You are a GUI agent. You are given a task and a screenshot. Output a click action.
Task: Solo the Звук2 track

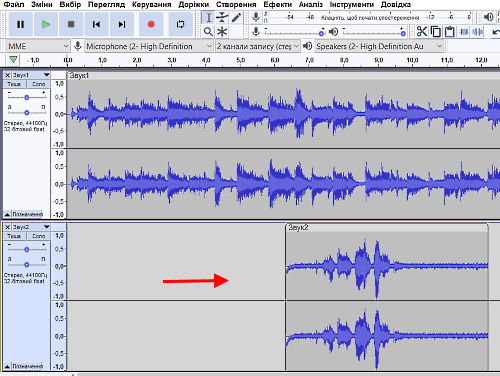(x=38, y=236)
